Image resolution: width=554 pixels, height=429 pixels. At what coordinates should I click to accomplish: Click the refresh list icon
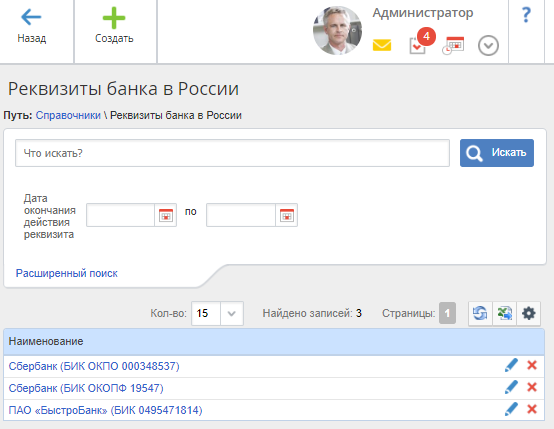(x=480, y=313)
